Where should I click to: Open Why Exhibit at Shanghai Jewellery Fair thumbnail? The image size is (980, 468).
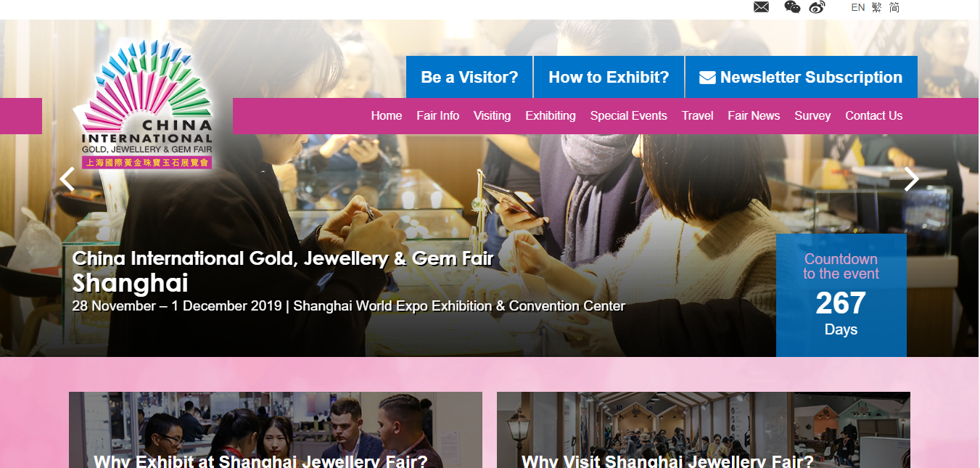pos(276,430)
